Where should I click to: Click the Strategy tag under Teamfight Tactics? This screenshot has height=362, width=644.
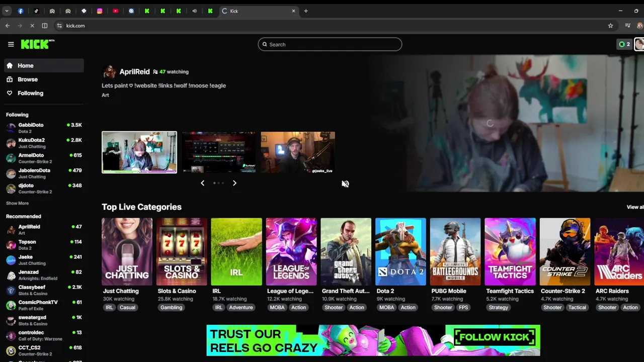499,308
